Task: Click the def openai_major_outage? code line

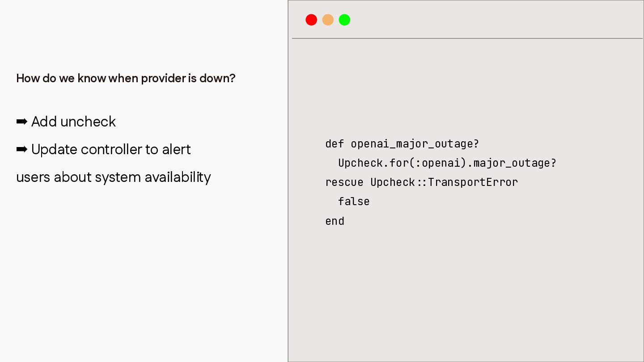Action: [402, 144]
